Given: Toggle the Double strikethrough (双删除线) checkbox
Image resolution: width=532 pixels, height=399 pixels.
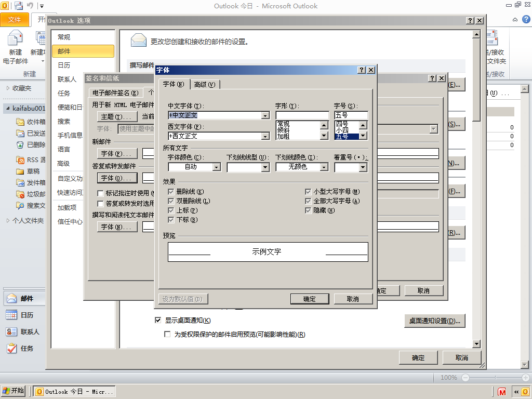Looking at the screenshot, I should (171, 201).
